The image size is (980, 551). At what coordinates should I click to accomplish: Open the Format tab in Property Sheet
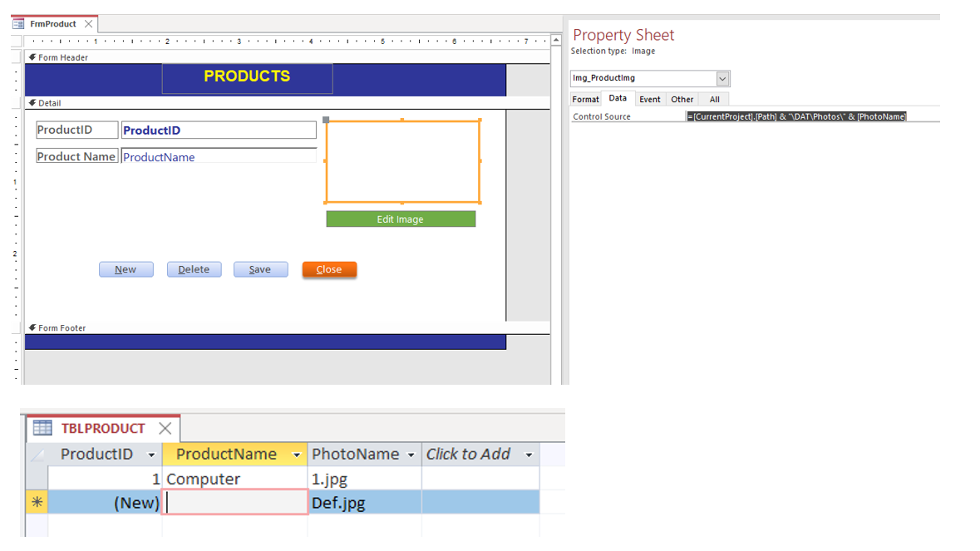[x=586, y=100]
